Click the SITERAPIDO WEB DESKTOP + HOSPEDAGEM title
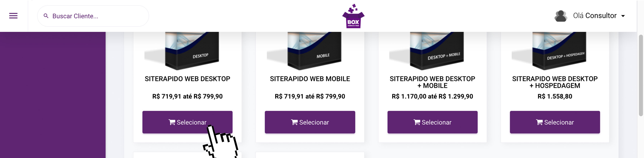 coord(555,82)
